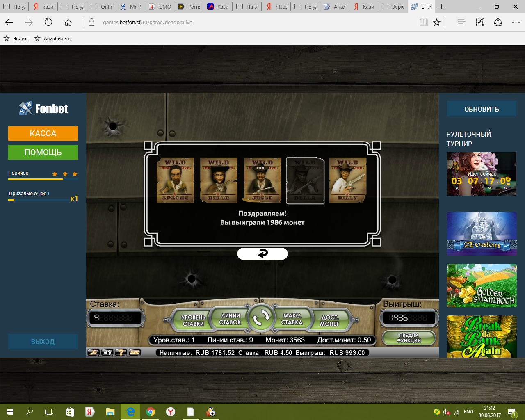Open reading view book icon
The image size is (525, 420).
[x=424, y=23]
